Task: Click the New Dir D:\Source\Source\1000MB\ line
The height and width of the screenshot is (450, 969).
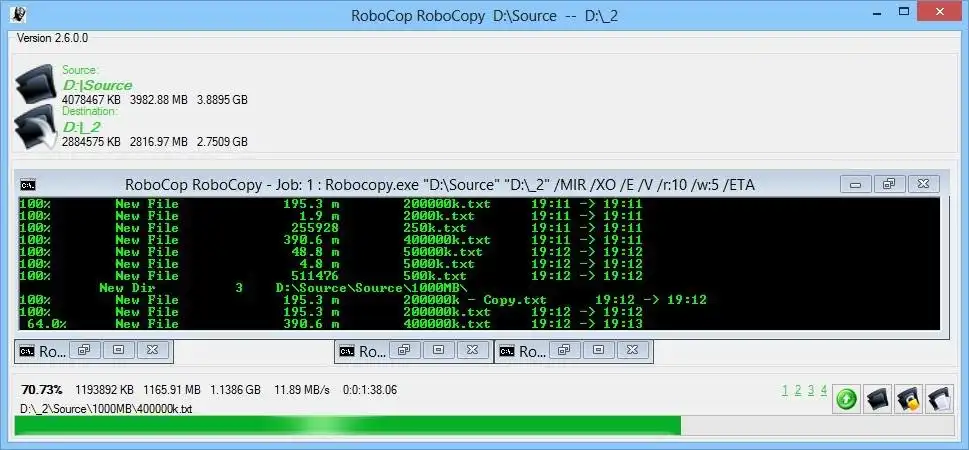Action: [x=284, y=288]
